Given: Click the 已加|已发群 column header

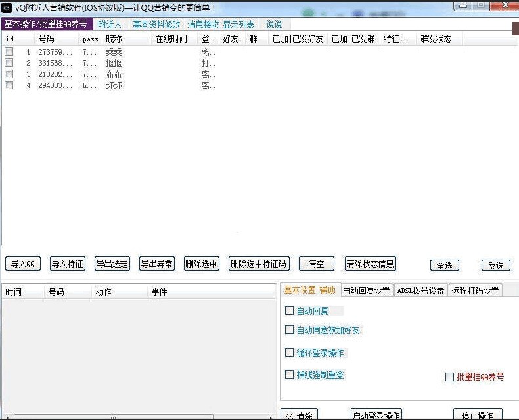Looking at the screenshot, I should point(353,39).
